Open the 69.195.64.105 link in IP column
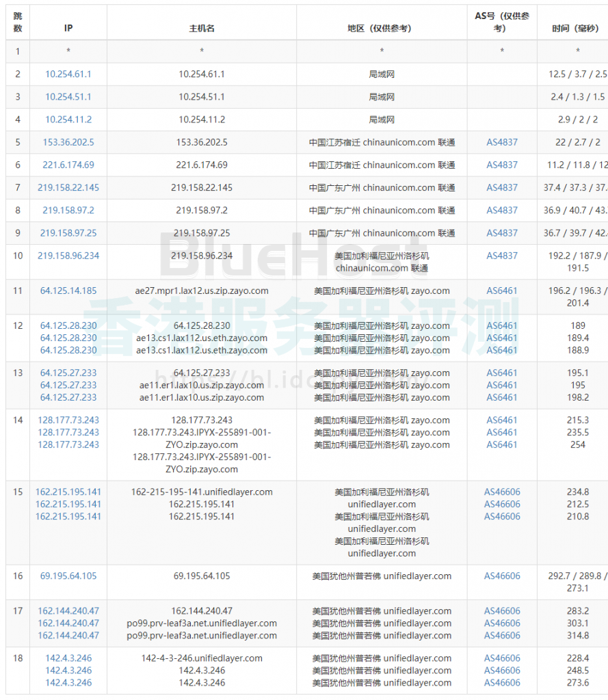 click(x=68, y=576)
